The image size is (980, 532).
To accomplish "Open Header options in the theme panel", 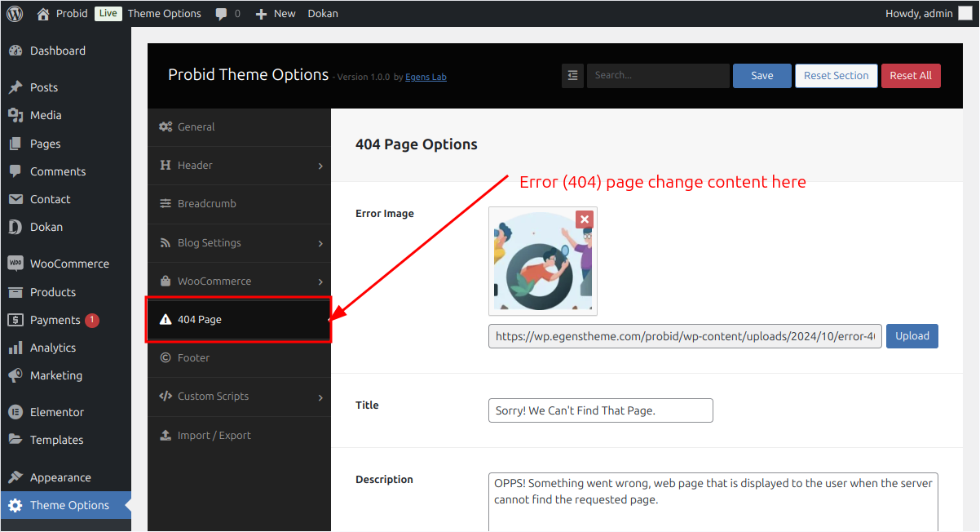I will [x=239, y=165].
